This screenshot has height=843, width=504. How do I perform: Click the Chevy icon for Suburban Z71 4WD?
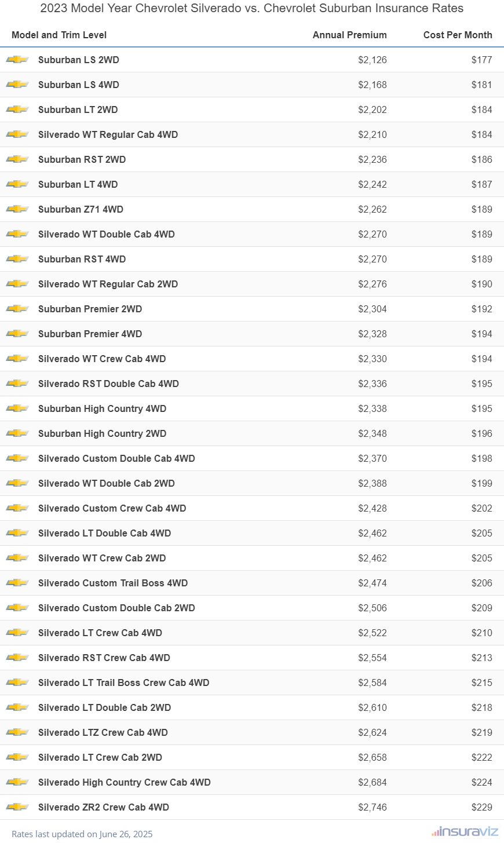(17, 209)
